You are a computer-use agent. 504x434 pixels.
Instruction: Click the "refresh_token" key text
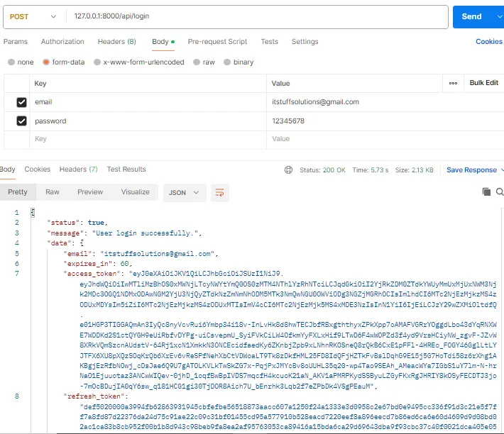[x=94, y=396]
